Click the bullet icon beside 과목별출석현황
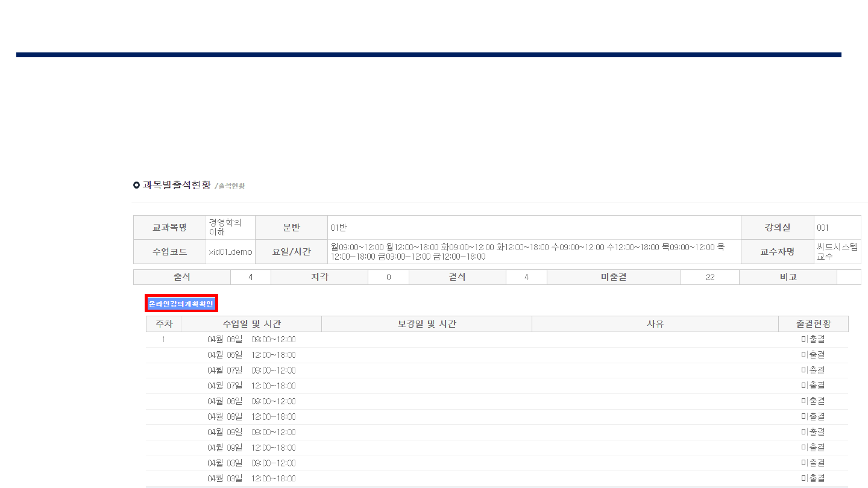The image size is (868, 488). coord(136,185)
